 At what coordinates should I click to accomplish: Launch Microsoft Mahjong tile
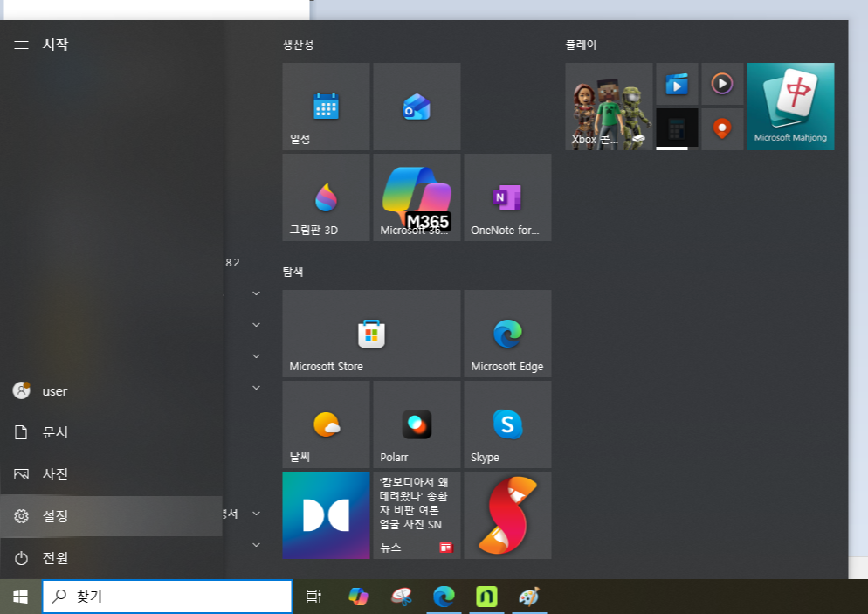790,107
